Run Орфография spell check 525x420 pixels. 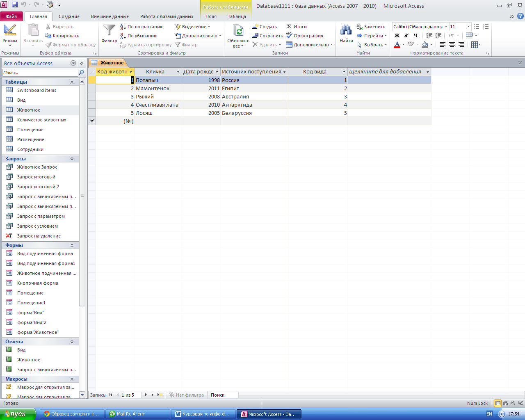click(x=305, y=36)
